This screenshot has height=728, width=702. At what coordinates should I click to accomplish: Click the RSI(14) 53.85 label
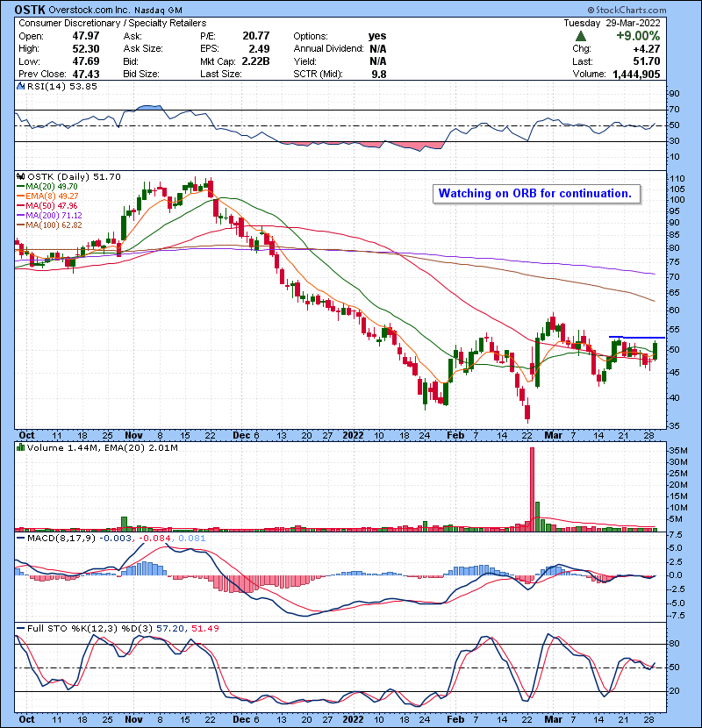coord(62,86)
